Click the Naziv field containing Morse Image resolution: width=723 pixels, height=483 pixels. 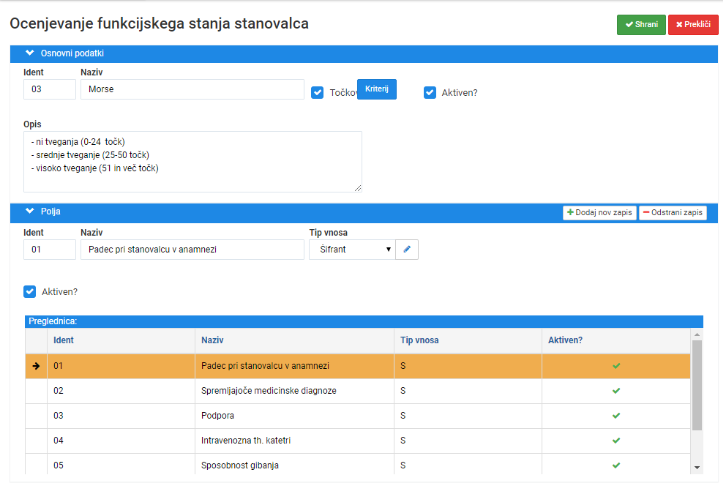(192, 89)
